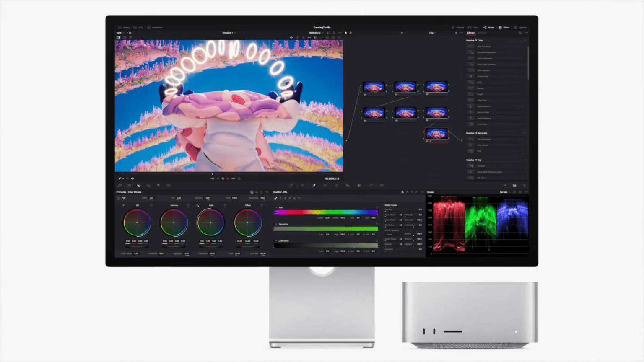Select node 05 in node graph
This screenshot has height=362, width=644.
click(x=405, y=113)
